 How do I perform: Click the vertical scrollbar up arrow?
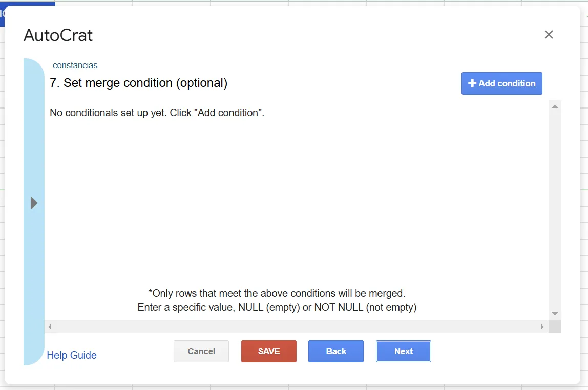click(555, 107)
